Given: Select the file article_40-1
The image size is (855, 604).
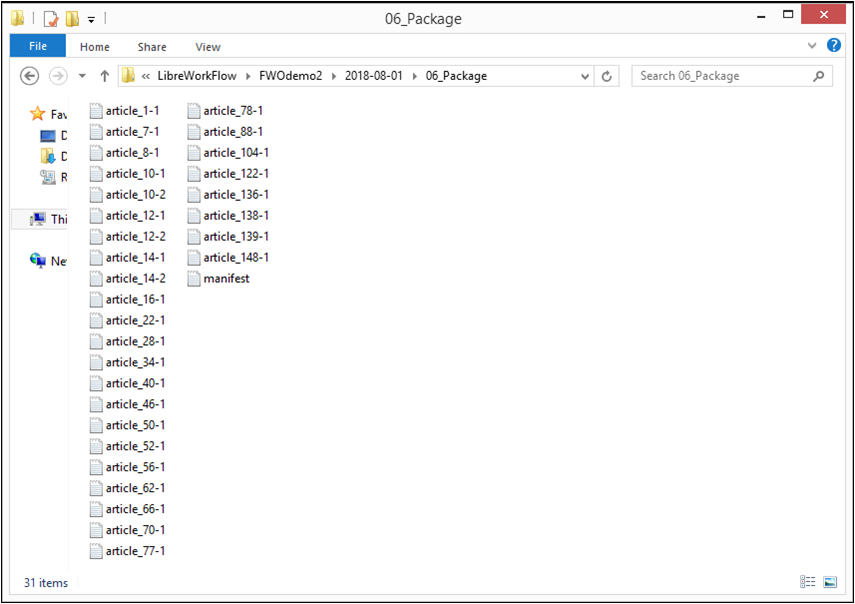Looking at the screenshot, I should pos(128,383).
